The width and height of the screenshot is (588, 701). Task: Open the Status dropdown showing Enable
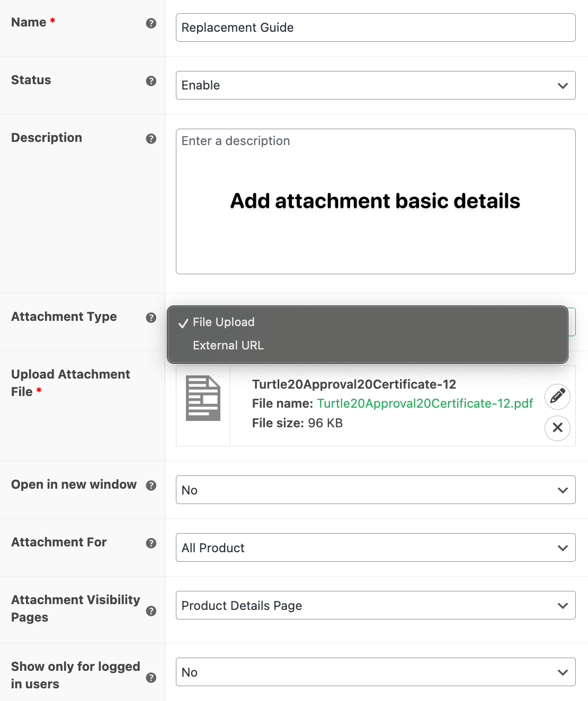376,85
